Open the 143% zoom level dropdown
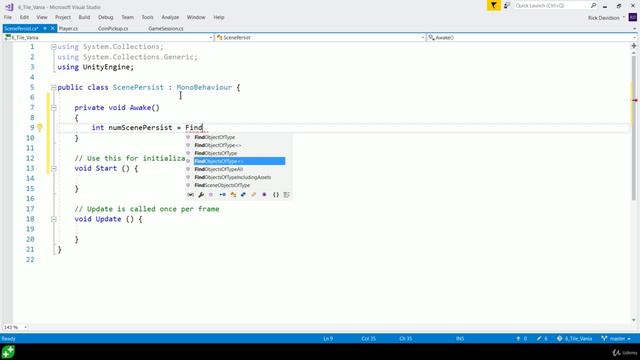Screen dimensions: 640x360 pyautogui.click(x=25, y=327)
